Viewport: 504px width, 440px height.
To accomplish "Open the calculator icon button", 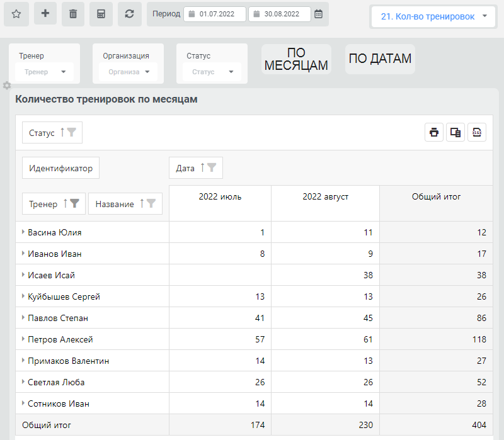I will pos(101,14).
